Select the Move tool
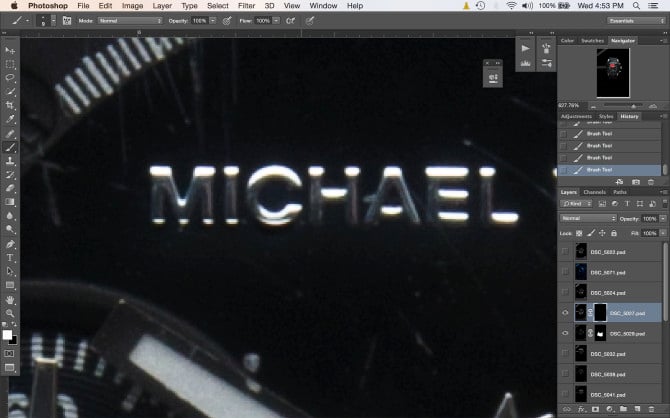This screenshot has width=670, height=418. click(10, 50)
